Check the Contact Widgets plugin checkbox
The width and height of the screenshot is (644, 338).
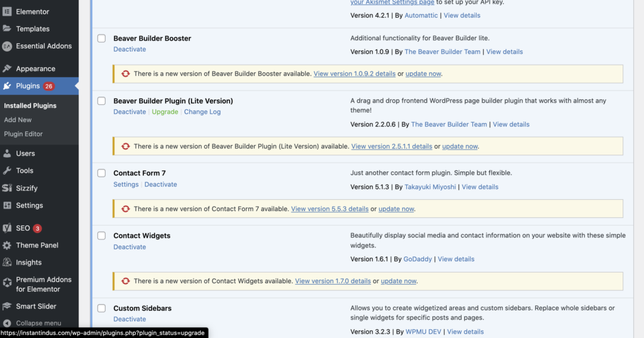pyautogui.click(x=101, y=236)
